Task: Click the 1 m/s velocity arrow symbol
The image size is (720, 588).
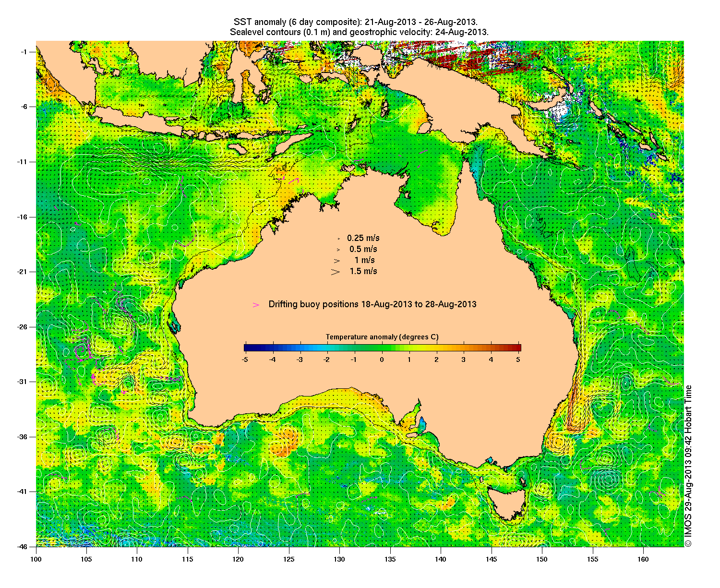Action: (337, 261)
